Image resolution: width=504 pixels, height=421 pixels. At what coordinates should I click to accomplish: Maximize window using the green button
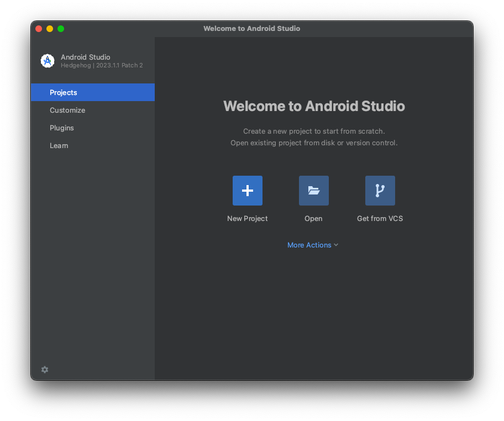(x=61, y=29)
